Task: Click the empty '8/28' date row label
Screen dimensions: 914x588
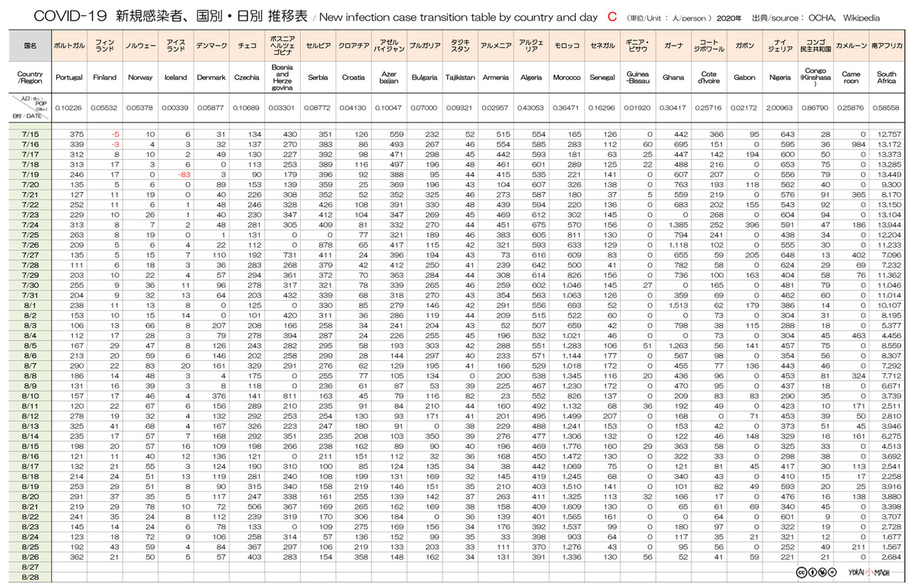Action: coord(30,576)
